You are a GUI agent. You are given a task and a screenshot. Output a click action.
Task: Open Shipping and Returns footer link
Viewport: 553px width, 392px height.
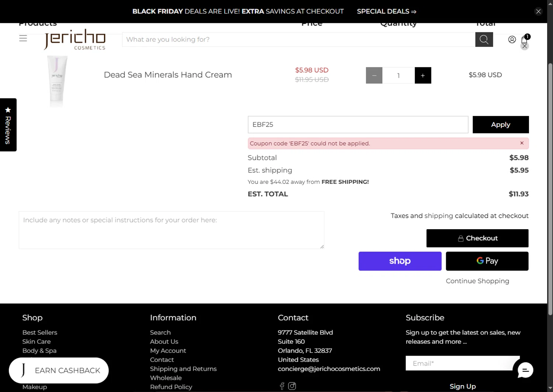183,369
